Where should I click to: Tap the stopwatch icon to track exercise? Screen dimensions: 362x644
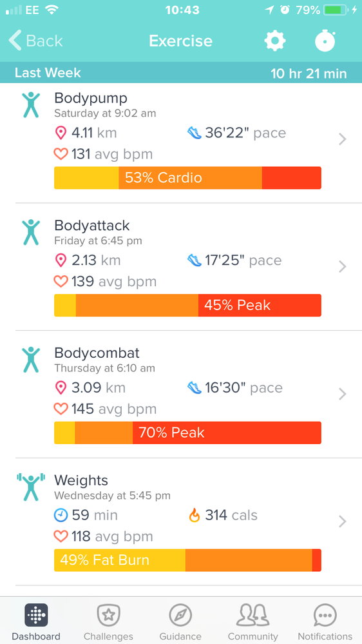[x=325, y=40]
